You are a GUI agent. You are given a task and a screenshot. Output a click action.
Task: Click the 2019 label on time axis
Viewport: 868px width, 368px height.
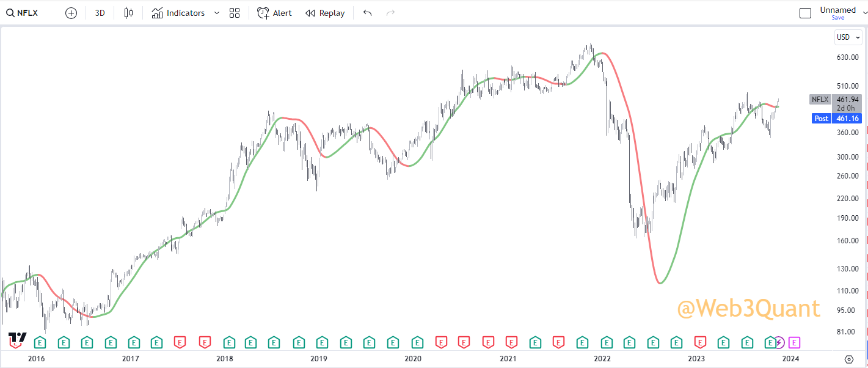(319, 359)
